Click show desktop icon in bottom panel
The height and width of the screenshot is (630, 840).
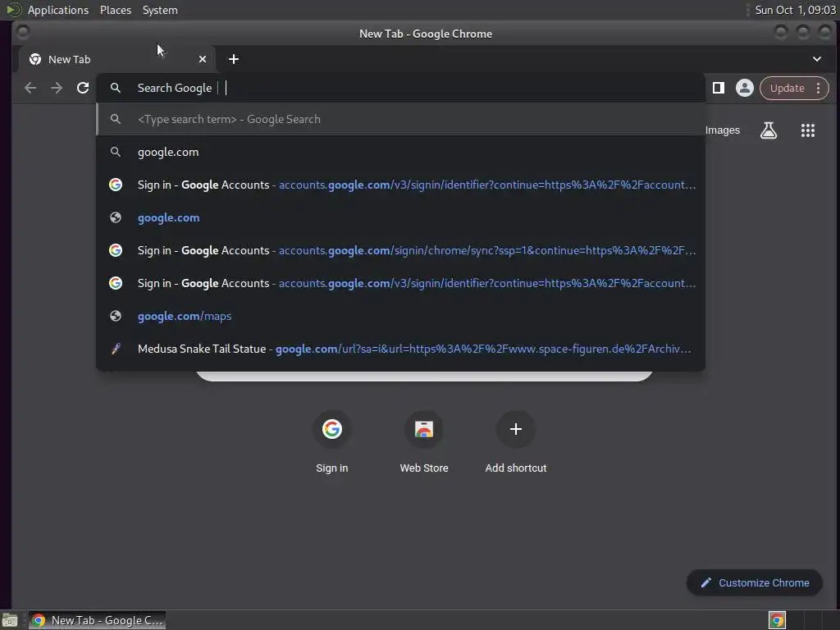10,621
